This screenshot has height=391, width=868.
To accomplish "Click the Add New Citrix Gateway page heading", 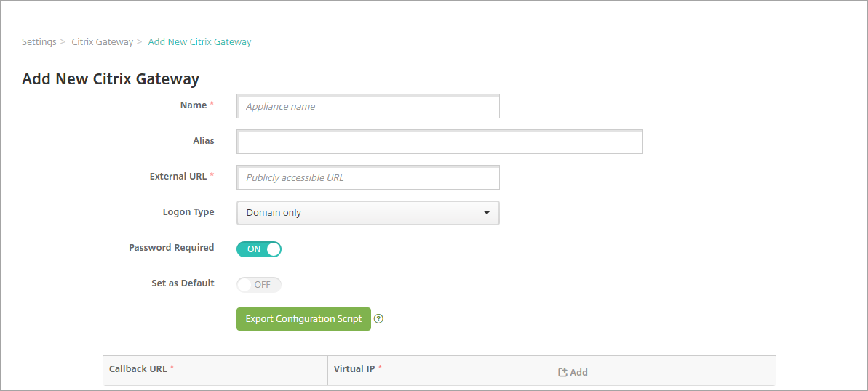I will 111,78.
